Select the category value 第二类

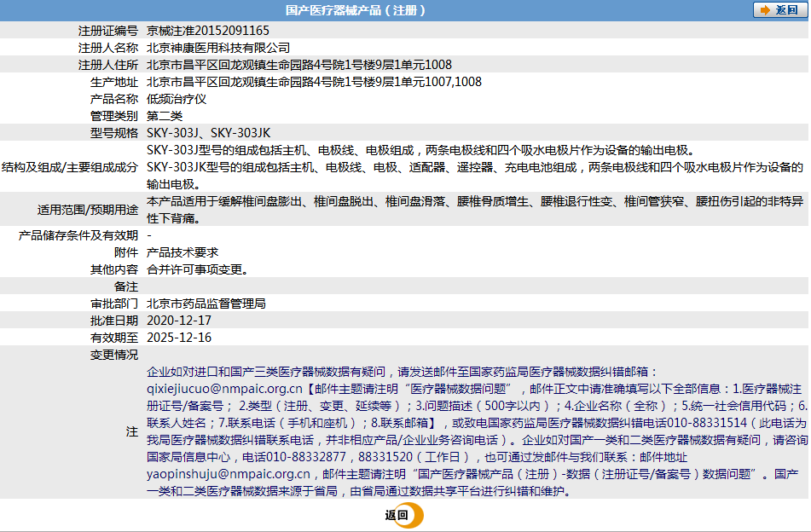click(165, 116)
